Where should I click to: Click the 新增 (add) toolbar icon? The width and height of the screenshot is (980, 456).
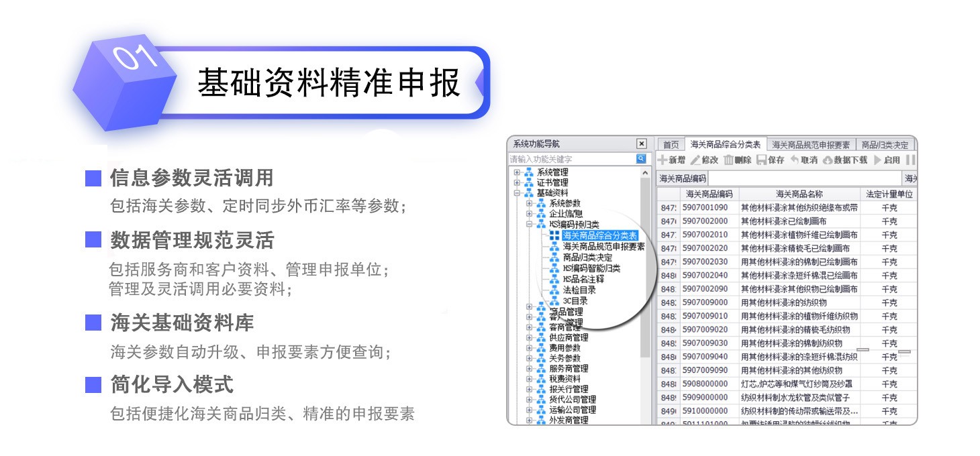pyautogui.click(x=662, y=160)
